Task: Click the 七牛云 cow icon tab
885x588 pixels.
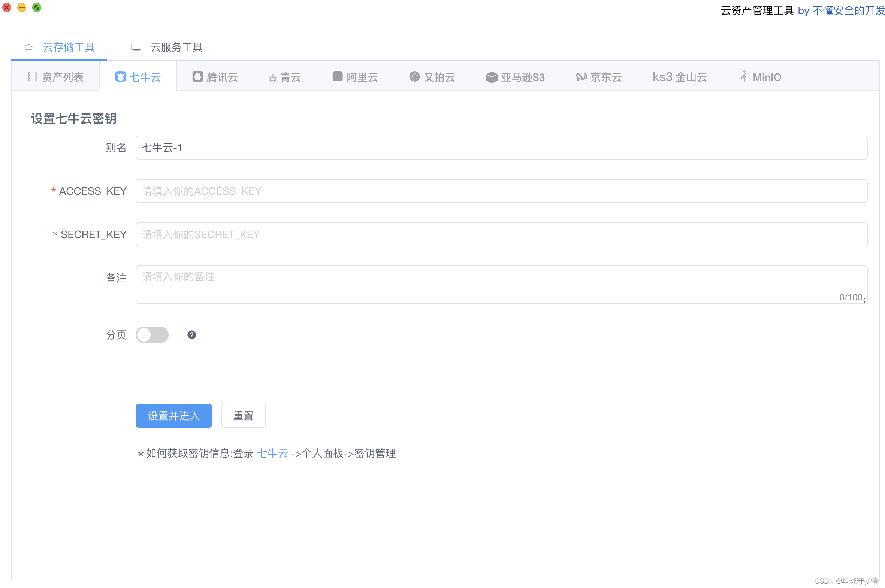Action: pyautogui.click(x=120, y=77)
